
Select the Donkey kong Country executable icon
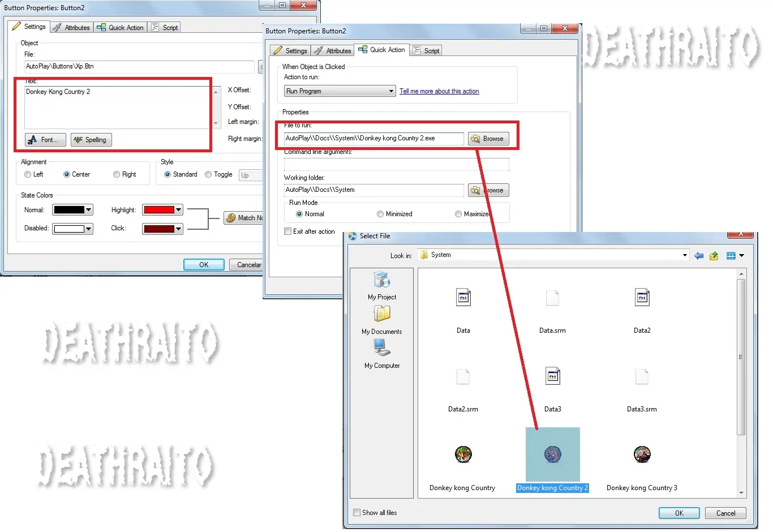coord(463,454)
